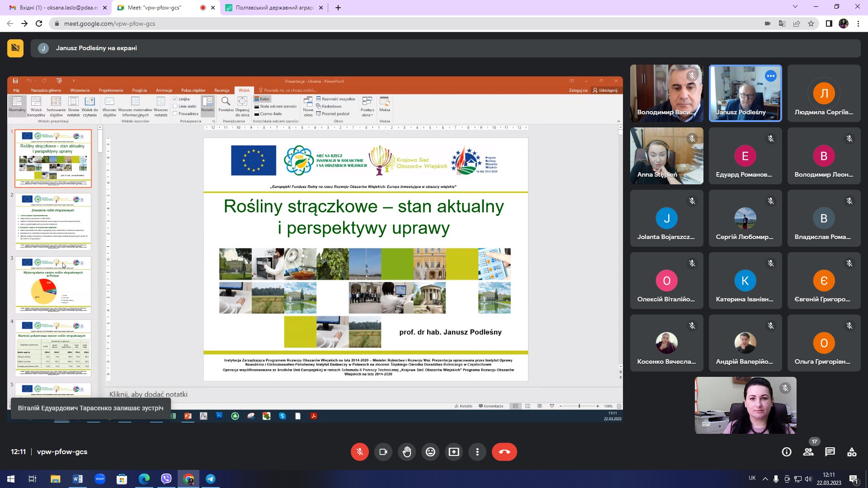Open Chrome three-dot menu

coord(858,23)
